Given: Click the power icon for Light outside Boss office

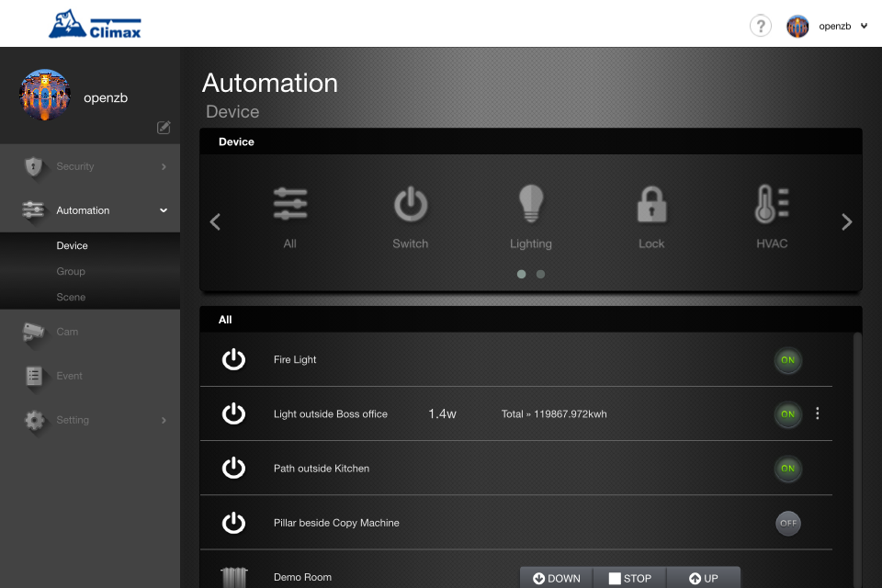Looking at the screenshot, I should (233, 413).
